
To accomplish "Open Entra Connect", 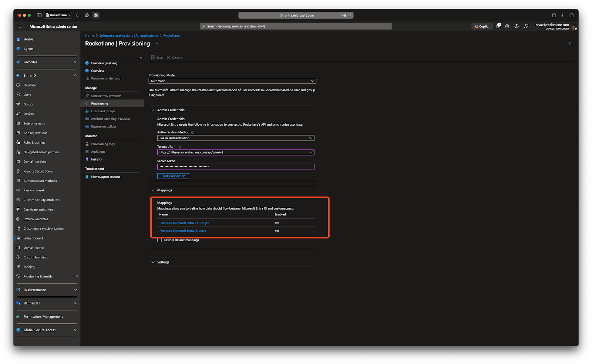I will (33, 238).
